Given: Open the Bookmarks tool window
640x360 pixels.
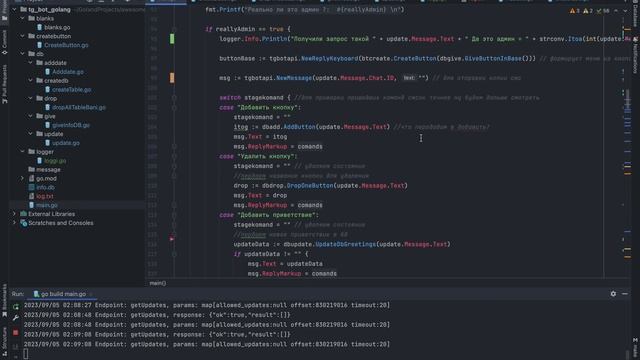Looking at the screenshot, I should click(x=4, y=300).
